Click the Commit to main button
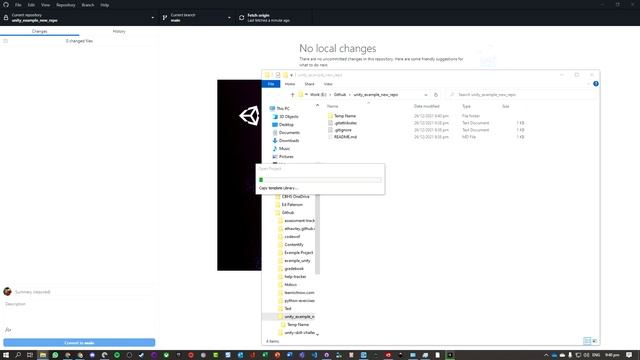 (x=79, y=342)
